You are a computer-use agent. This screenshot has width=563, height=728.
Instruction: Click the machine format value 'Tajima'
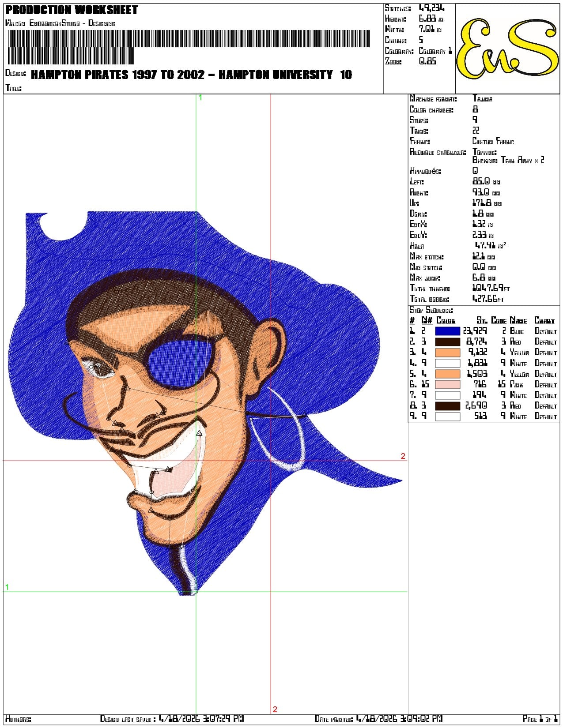(482, 99)
